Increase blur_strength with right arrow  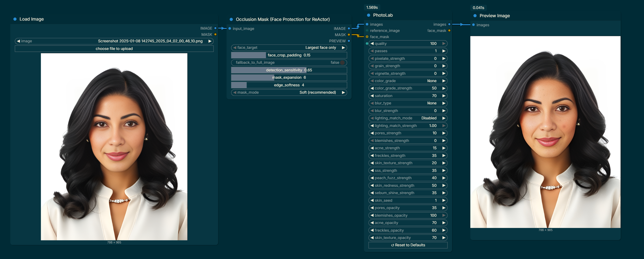point(444,111)
